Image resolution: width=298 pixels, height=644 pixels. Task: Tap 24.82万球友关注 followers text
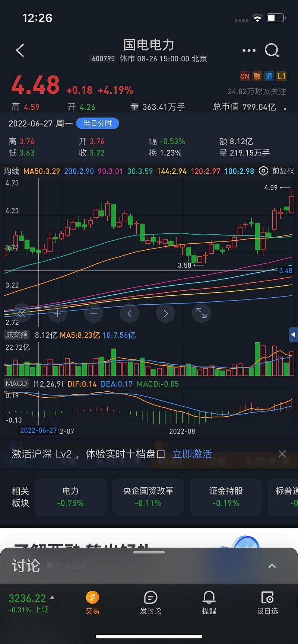point(257,92)
